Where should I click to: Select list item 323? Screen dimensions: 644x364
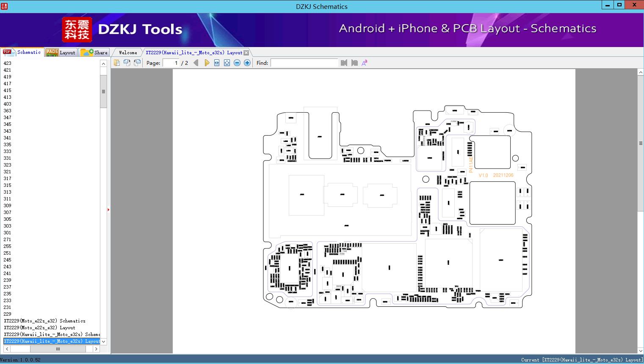click(8, 165)
